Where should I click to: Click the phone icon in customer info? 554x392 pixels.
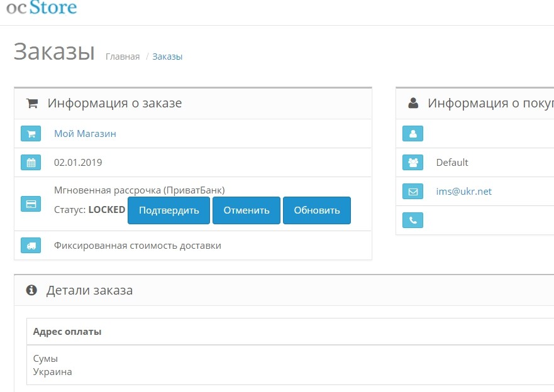coord(413,220)
